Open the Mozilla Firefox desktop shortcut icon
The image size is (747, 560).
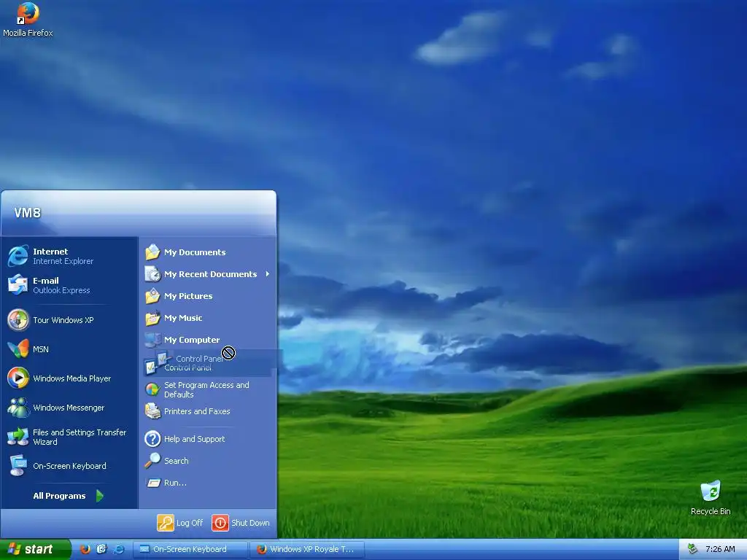[x=28, y=14]
